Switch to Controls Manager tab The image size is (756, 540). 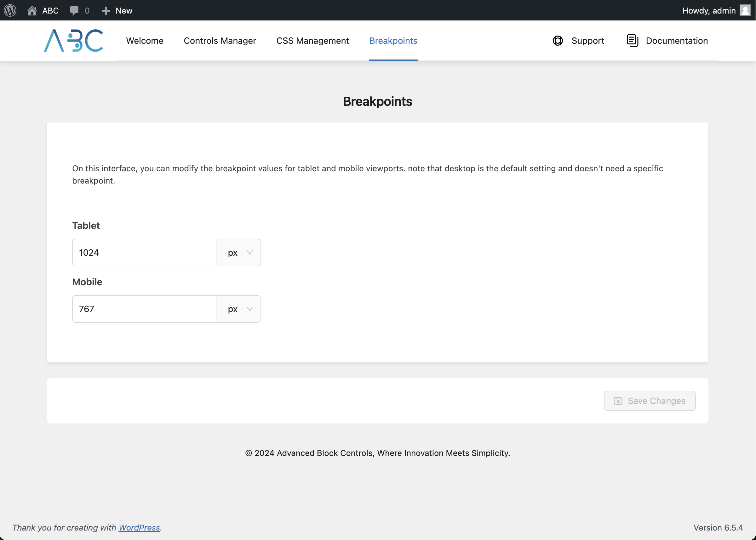pyautogui.click(x=220, y=41)
